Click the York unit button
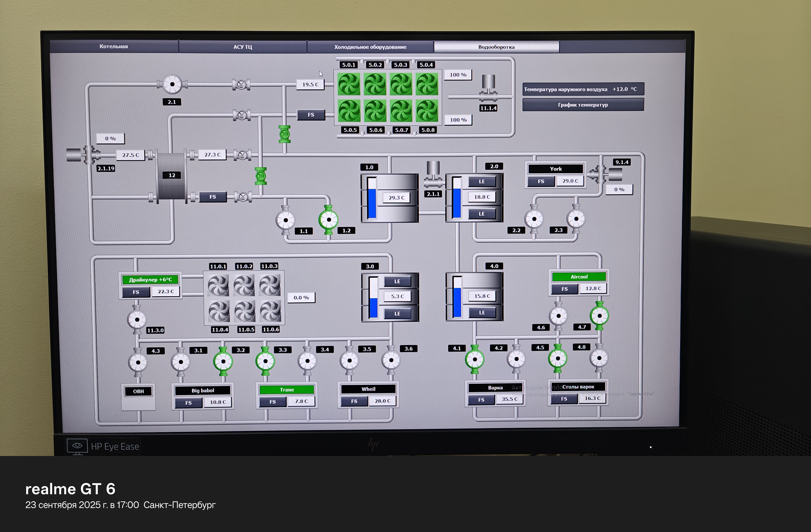Screen dimensions: 811x532 coord(555,169)
